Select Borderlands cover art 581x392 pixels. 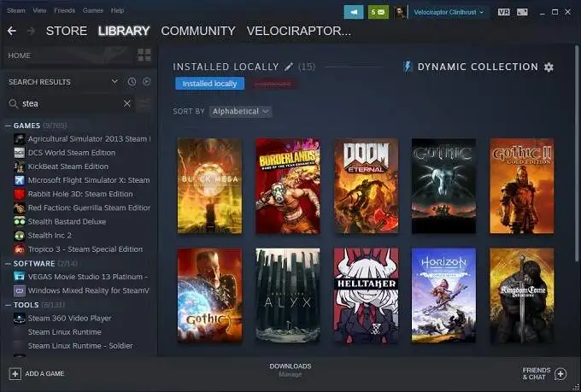pos(288,186)
